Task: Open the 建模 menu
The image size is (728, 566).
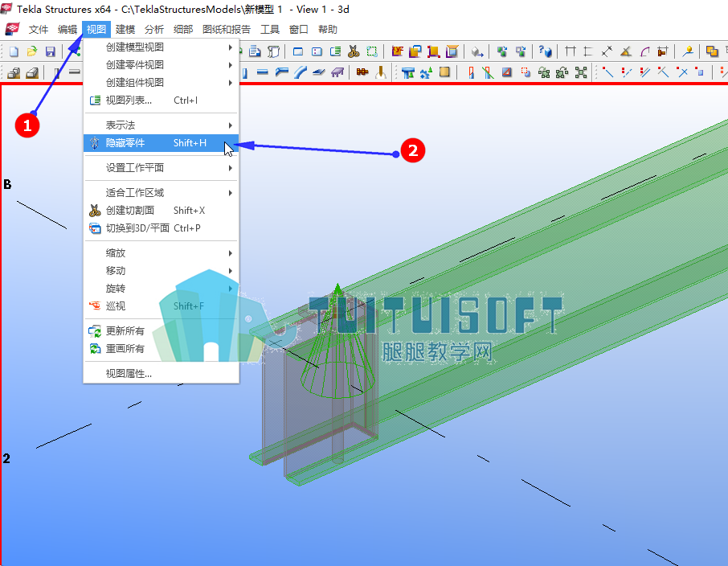Action: 125,29
